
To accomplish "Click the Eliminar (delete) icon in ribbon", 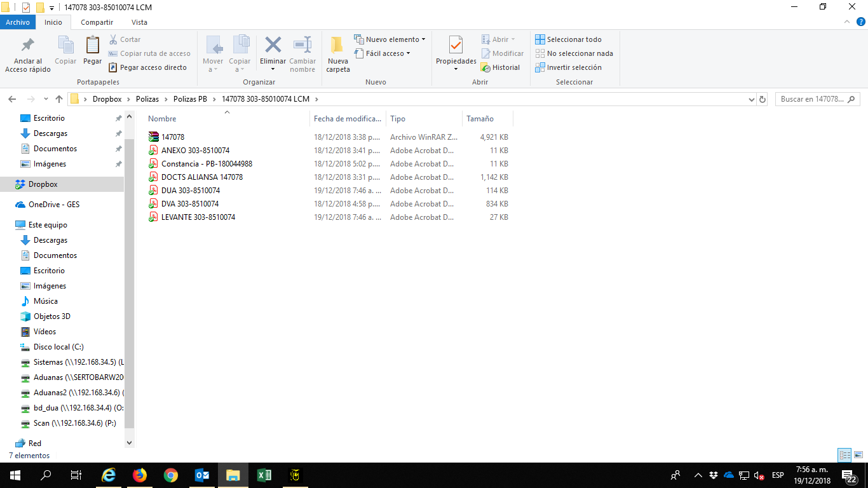I will coord(273,46).
